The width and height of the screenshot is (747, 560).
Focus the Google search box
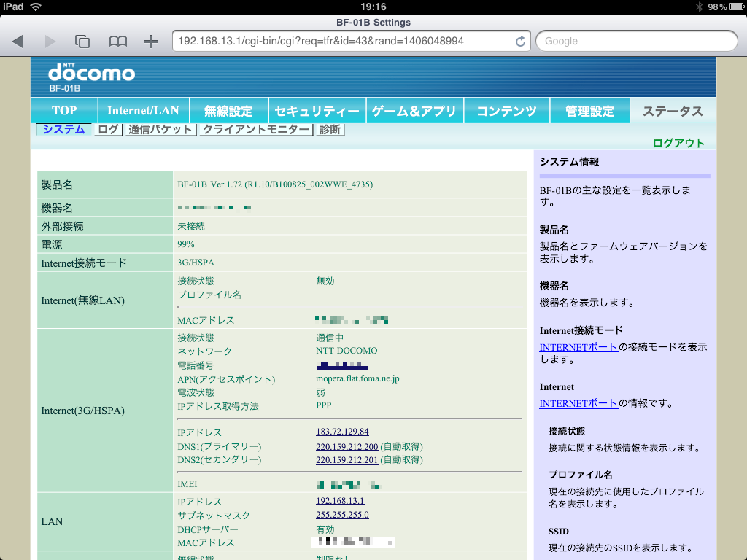[x=636, y=42]
